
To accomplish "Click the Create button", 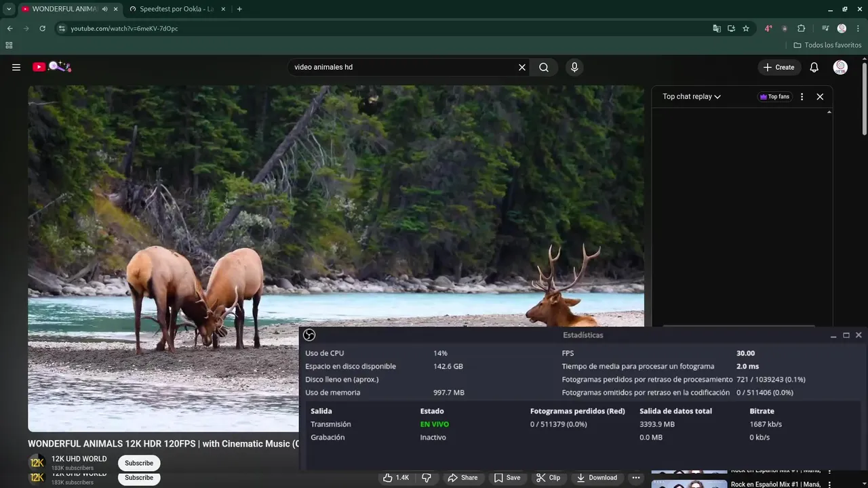I will (779, 67).
